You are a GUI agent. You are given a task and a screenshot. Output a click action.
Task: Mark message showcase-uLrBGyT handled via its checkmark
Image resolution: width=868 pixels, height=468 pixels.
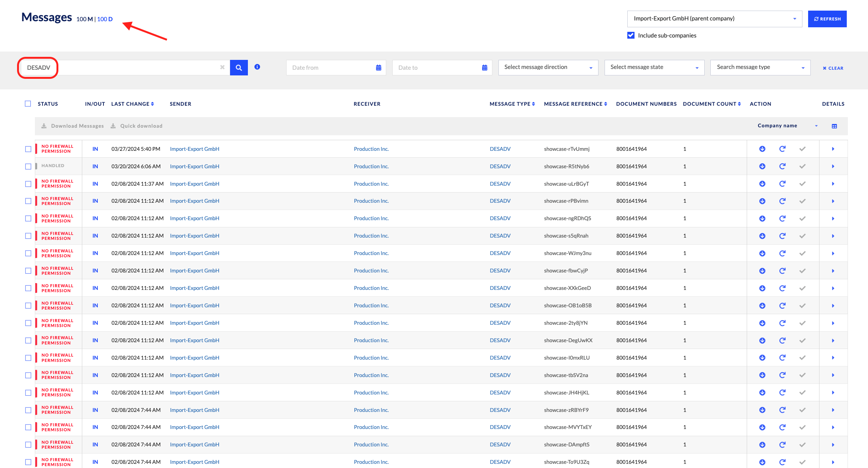[x=802, y=184]
